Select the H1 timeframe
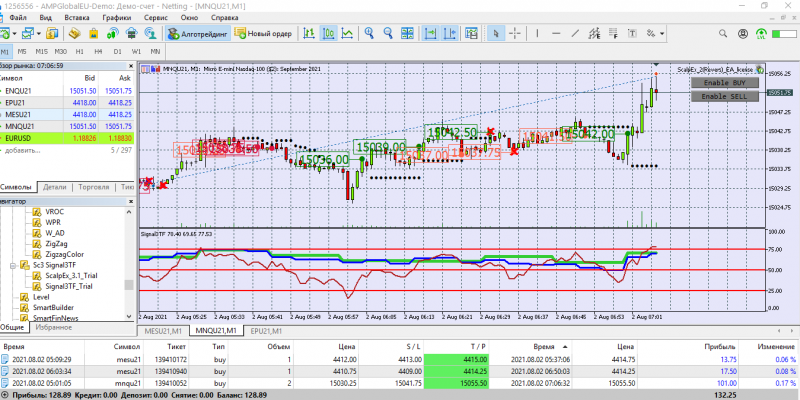 coord(78,50)
